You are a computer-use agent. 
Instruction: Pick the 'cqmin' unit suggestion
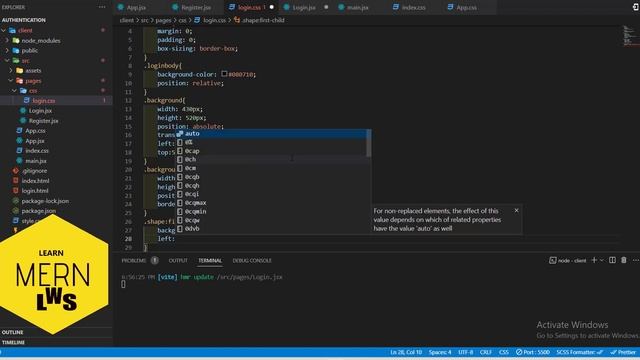271,211
